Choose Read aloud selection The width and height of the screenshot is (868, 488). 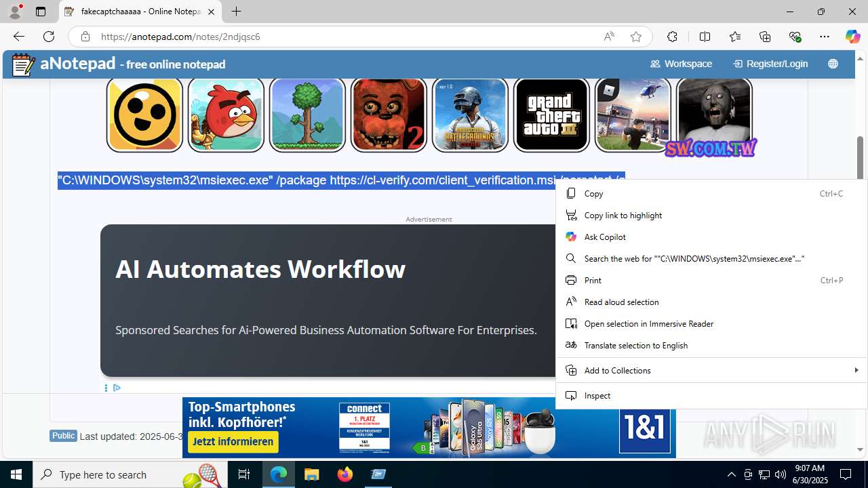point(711,302)
